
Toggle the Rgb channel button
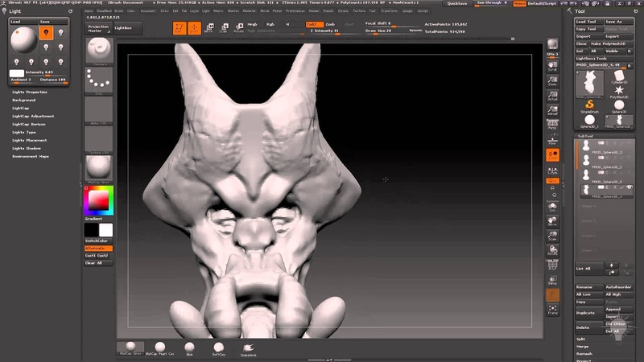pyautogui.click(x=270, y=24)
